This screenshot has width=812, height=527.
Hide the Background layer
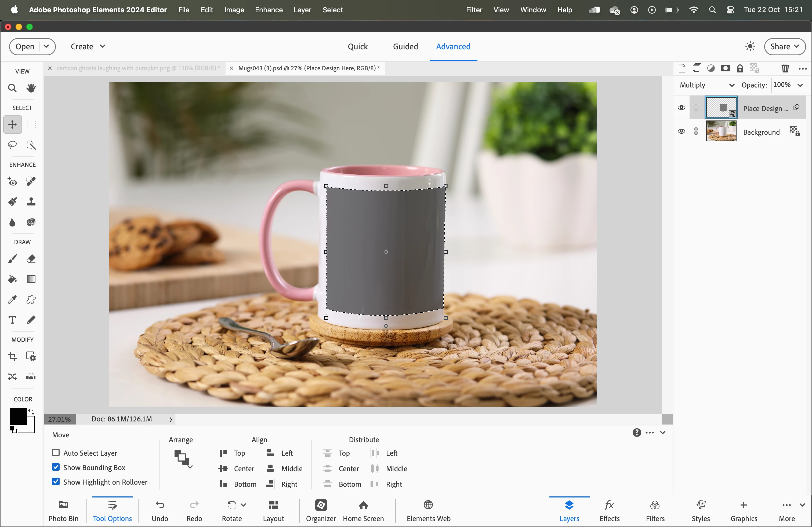coord(681,131)
